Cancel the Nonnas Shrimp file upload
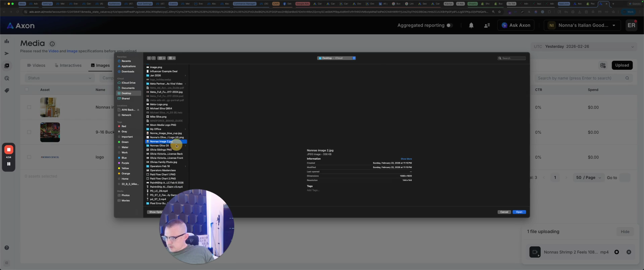 (629, 252)
